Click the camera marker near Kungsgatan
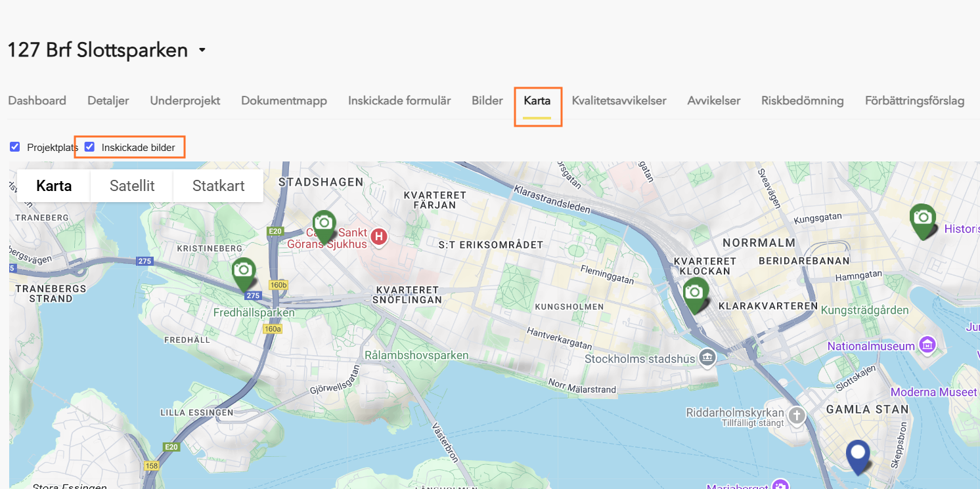The width and height of the screenshot is (980, 489). (x=923, y=221)
